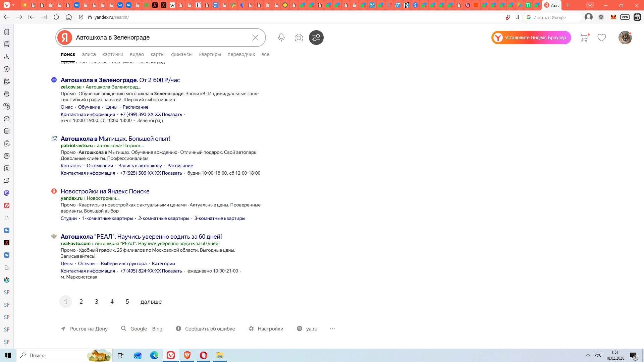Toggle the VPN button in toolbar
Viewport: 644px width, 362px height.
[x=625, y=17]
